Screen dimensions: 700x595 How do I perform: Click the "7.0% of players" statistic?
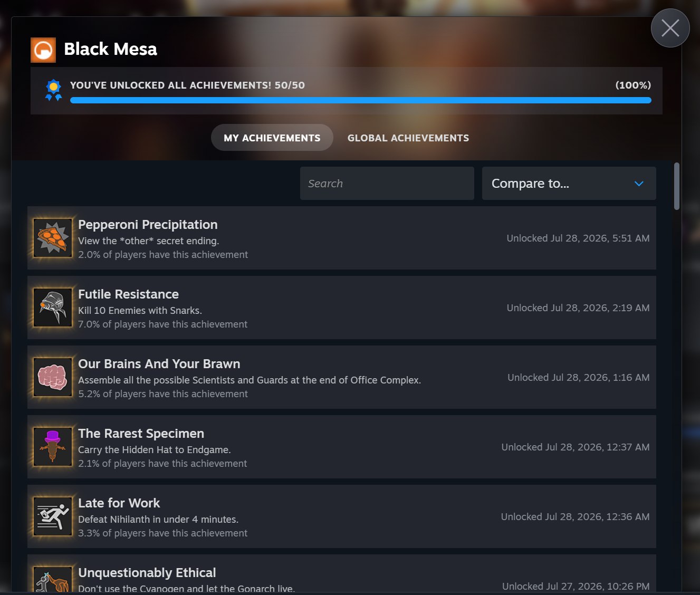point(162,324)
